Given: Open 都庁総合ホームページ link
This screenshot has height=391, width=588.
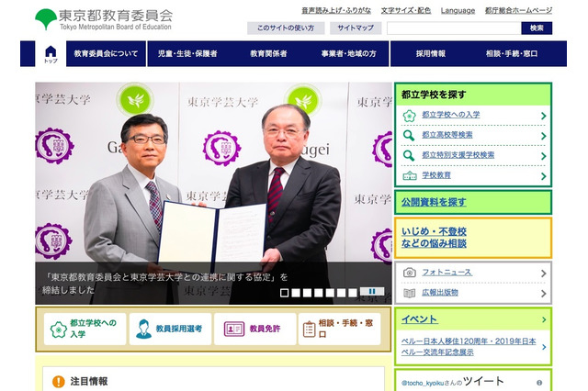Looking at the screenshot, I should [518, 10].
